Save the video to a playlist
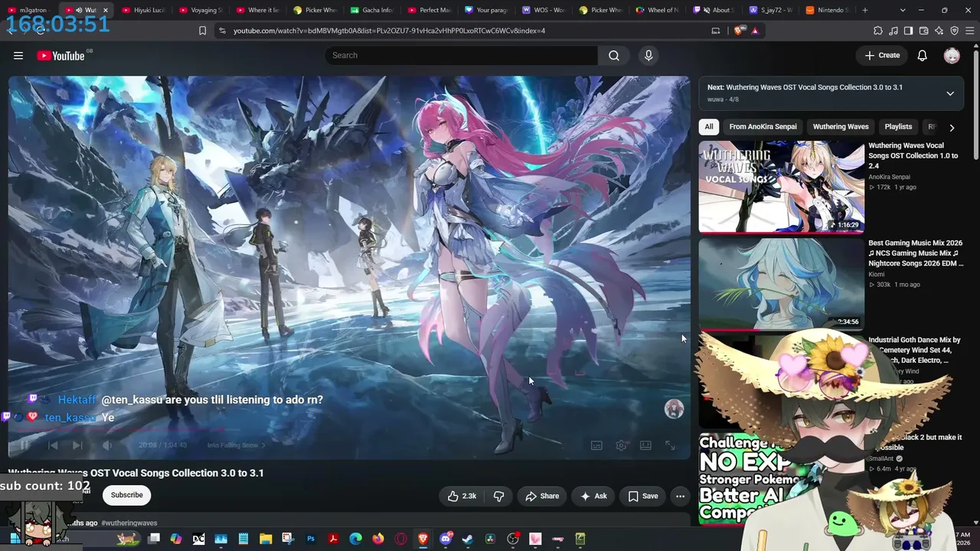980x551 pixels. pyautogui.click(x=643, y=496)
